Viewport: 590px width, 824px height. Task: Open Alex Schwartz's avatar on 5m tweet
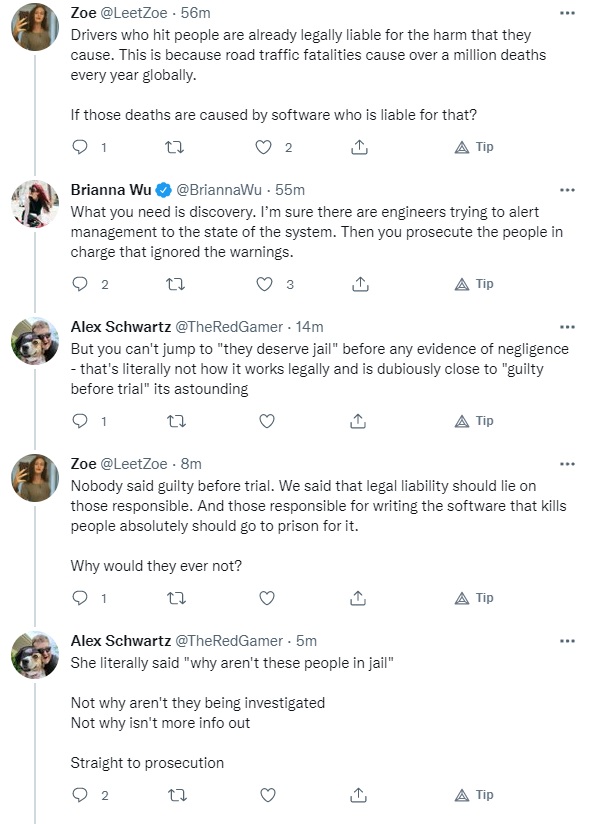click(35, 655)
